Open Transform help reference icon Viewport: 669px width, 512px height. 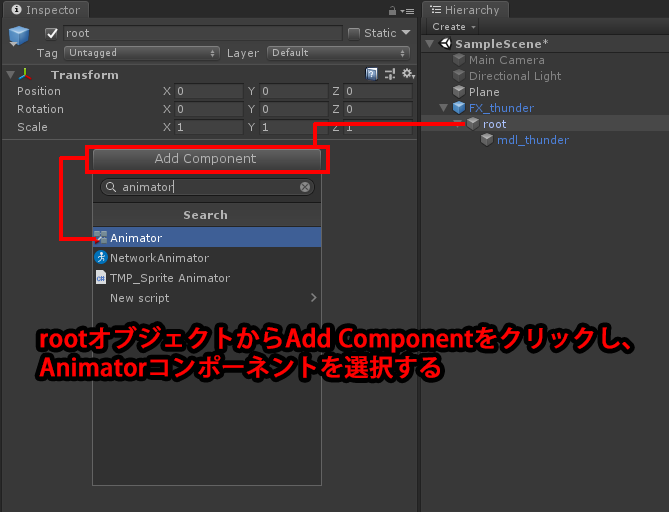point(372,74)
